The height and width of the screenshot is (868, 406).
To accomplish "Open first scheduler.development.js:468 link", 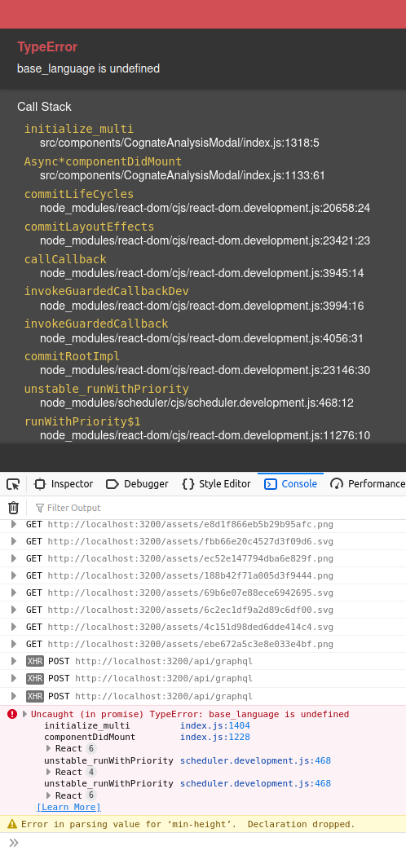I will click(x=255, y=760).
